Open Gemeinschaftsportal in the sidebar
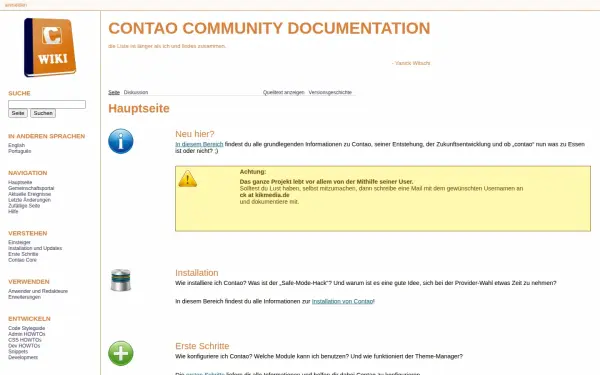 31,188
